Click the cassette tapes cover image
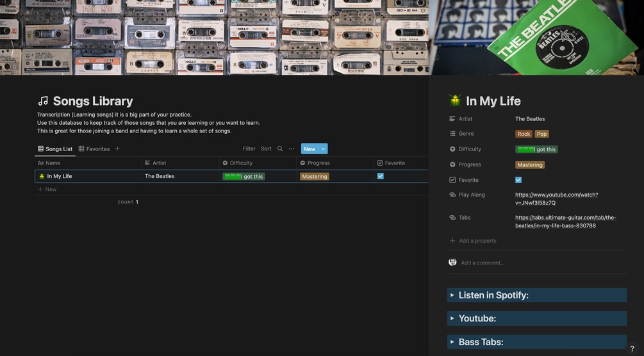 pyautogui.click(x=215, y=37)
